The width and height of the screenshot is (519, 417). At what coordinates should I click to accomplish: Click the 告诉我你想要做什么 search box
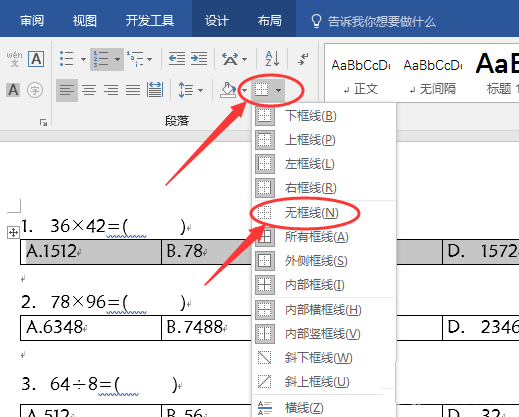coord(373,21)
